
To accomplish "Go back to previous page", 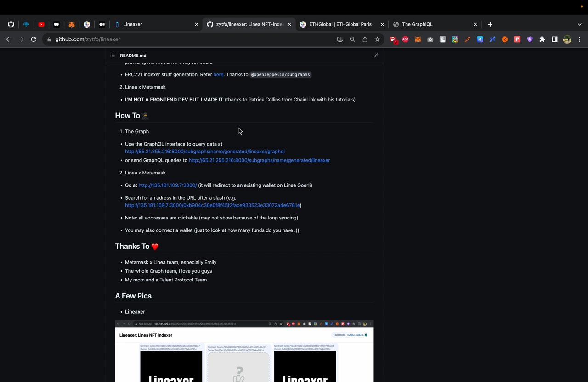I will [9, 39].
